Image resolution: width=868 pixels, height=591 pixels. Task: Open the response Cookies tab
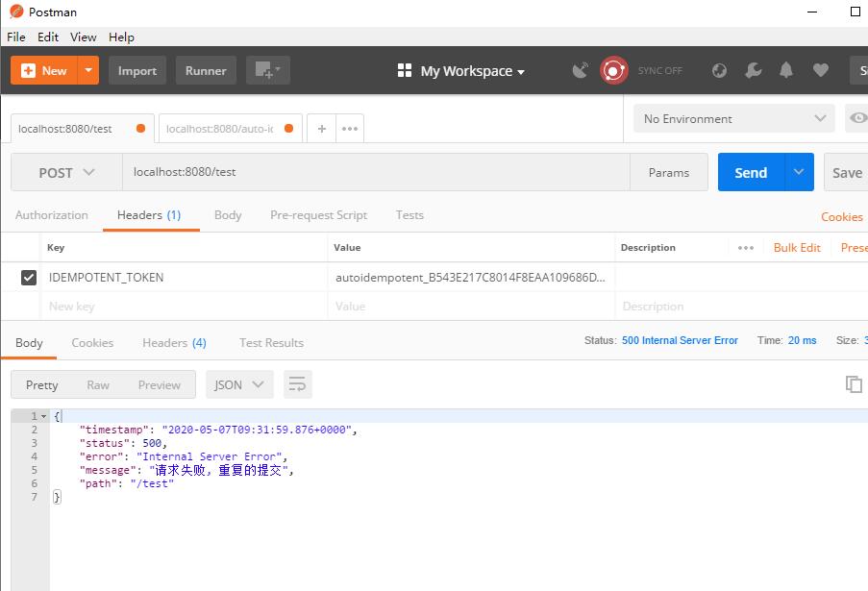click(92, 343)
